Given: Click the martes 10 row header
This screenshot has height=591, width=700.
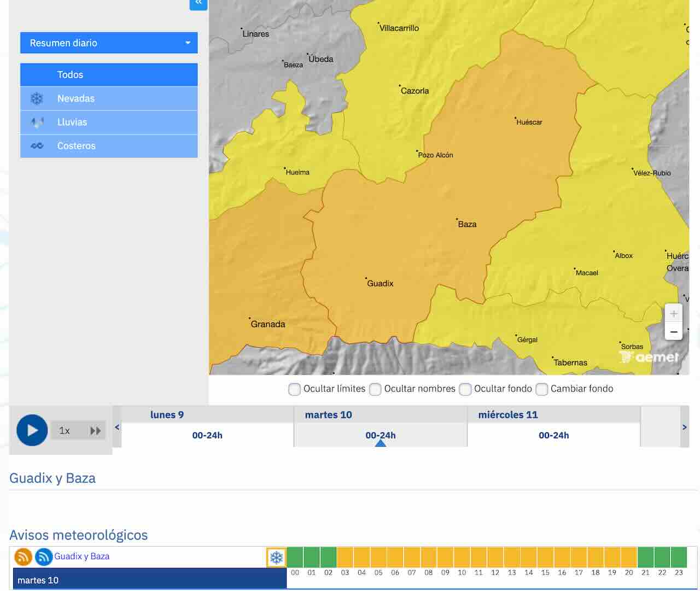Looking at the screenshot, I should click(x=150, y=580).
